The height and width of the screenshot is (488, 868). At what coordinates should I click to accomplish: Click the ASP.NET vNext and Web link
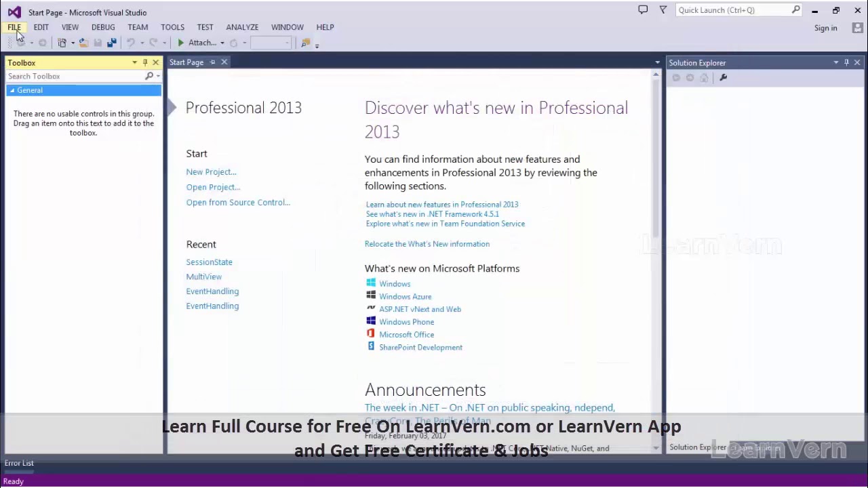[x=420, y=309]
